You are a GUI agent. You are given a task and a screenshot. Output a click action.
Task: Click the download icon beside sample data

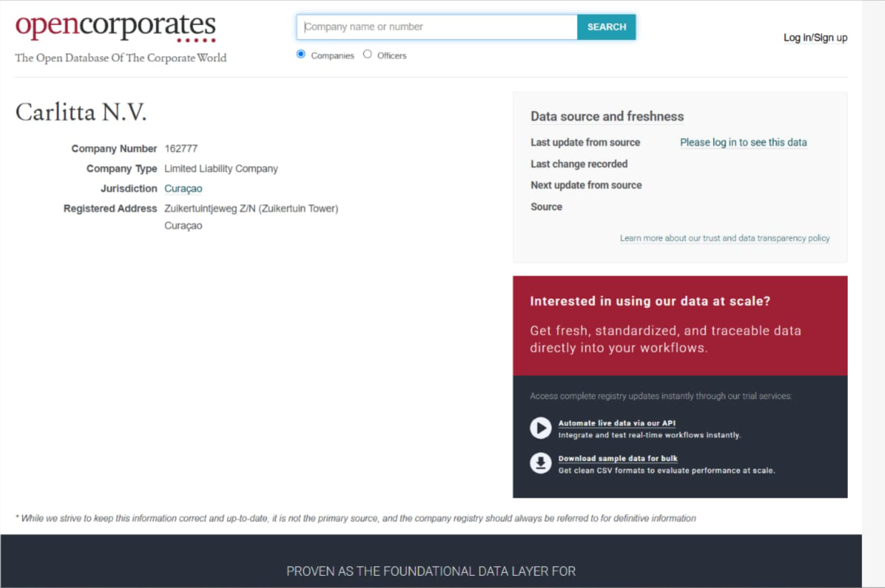coord(541,463)
